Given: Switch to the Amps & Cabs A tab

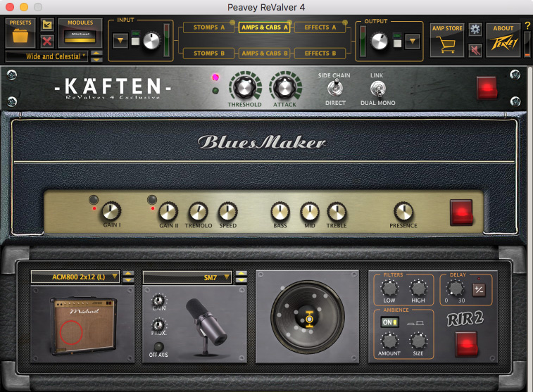Looking at the screenshot, I should (265, 27).
